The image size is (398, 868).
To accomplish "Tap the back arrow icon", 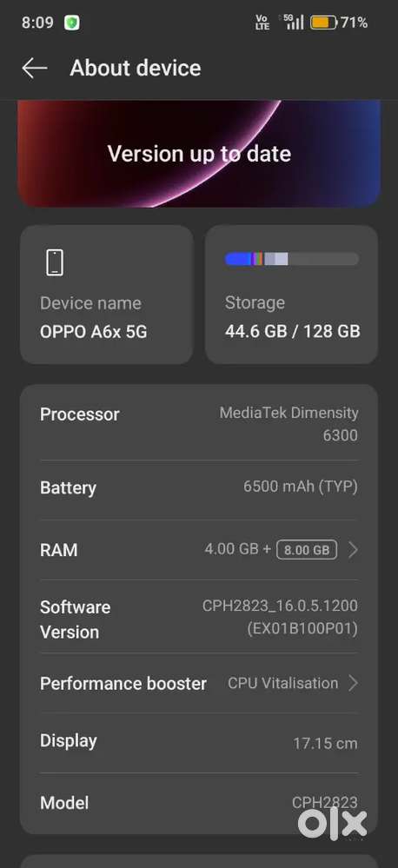I will (x=34, y=68).
